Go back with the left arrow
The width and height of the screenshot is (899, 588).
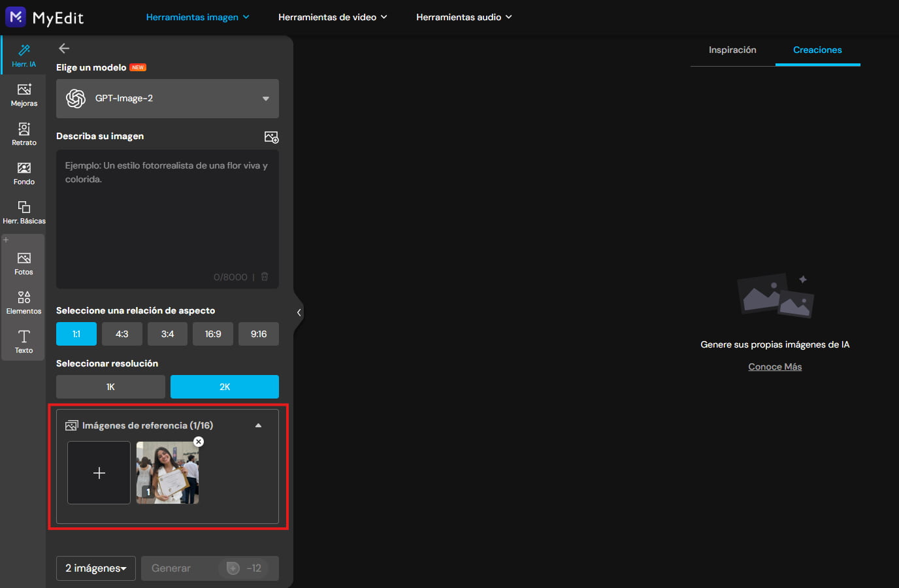click(x=64, y=48)
